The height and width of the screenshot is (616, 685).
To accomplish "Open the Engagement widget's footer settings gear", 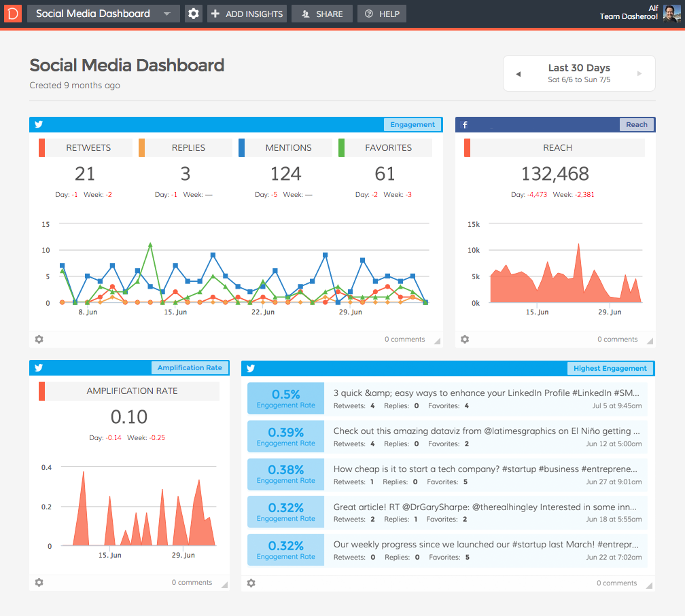I will (x=39, y=339).
